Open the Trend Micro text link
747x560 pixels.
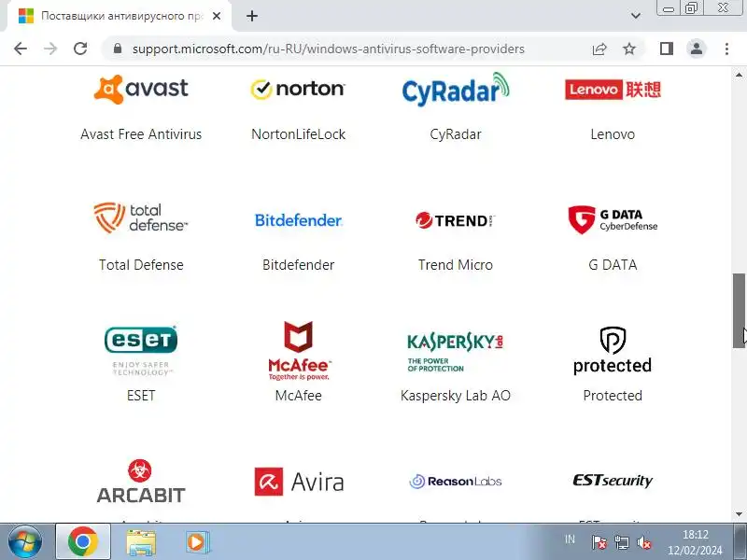tap(456, 265)
